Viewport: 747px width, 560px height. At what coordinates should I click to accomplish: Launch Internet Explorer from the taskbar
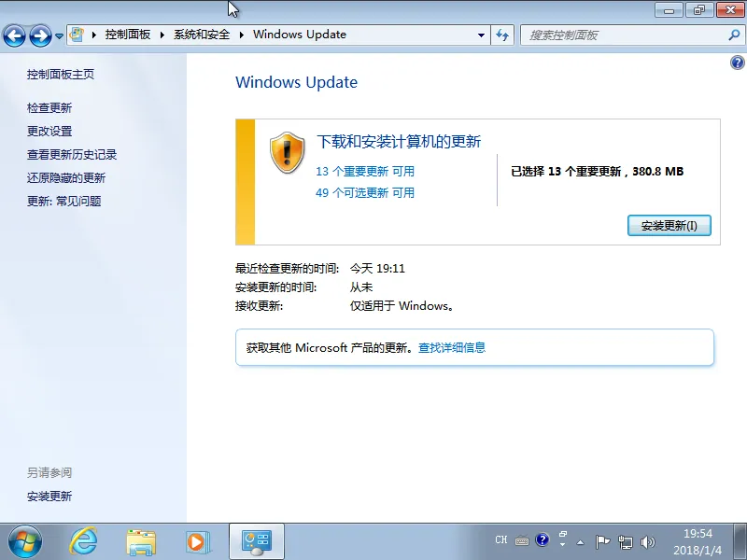[x=83, y=540]
